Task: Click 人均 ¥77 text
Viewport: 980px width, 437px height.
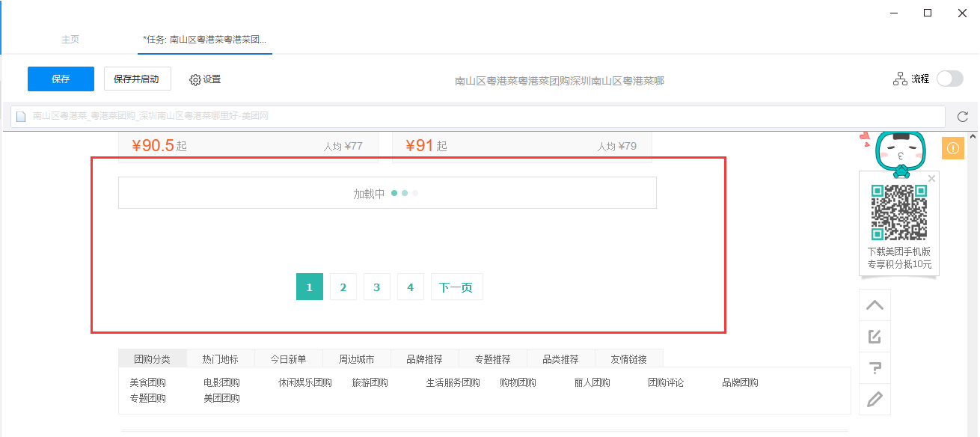Action: (343, 147)
